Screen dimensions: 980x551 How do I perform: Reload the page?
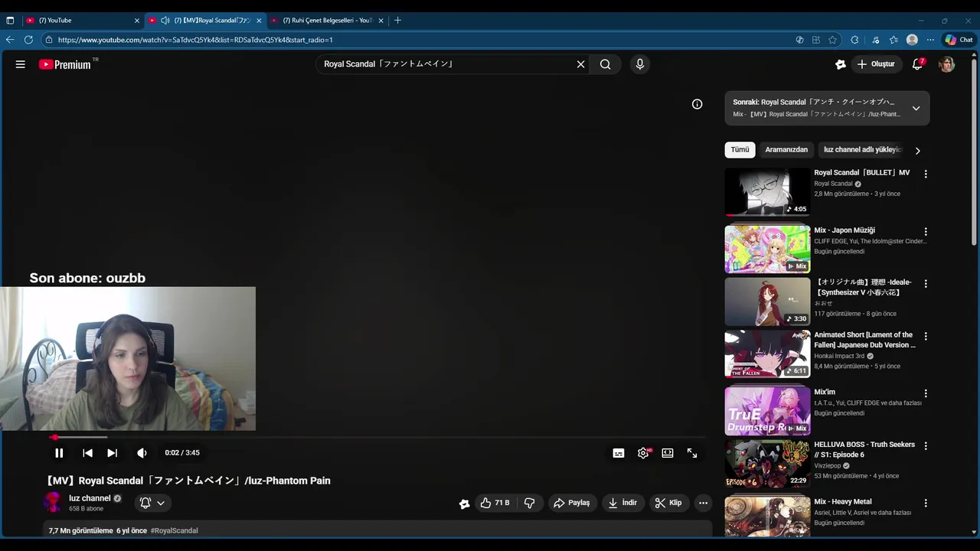coord(28,40)
